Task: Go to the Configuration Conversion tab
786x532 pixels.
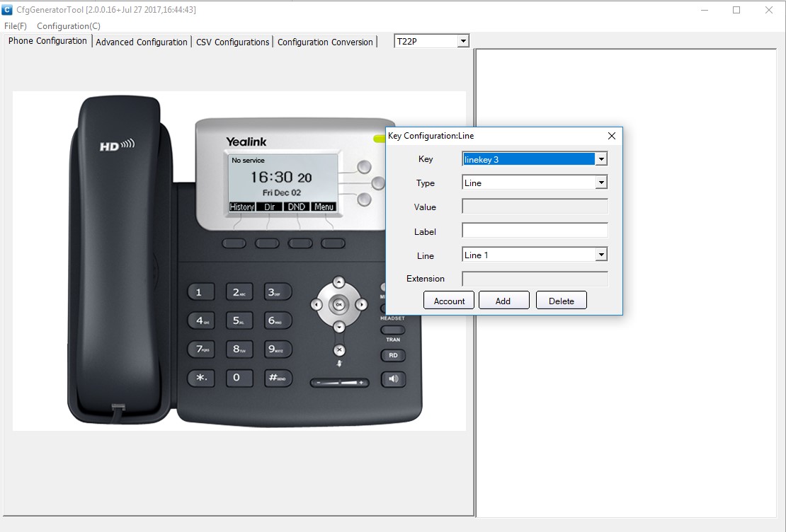Action: click(x=325, y=42)
